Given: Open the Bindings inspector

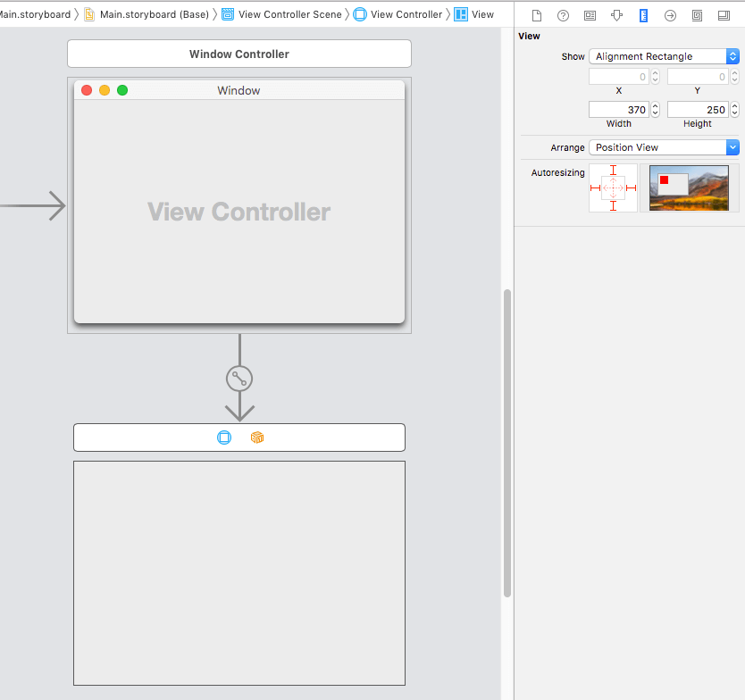Looking at the screenshot, I should click(x=697, y=15).
